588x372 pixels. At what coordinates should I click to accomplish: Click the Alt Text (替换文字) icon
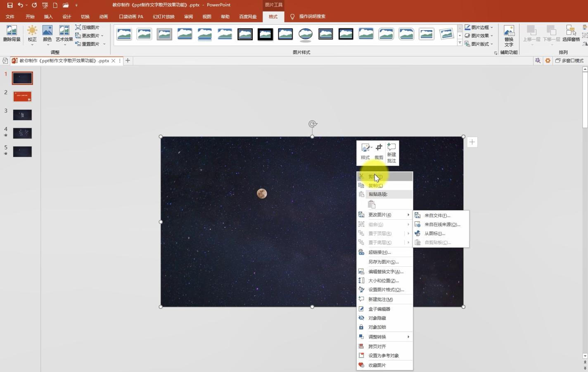[x=509, y=35]
